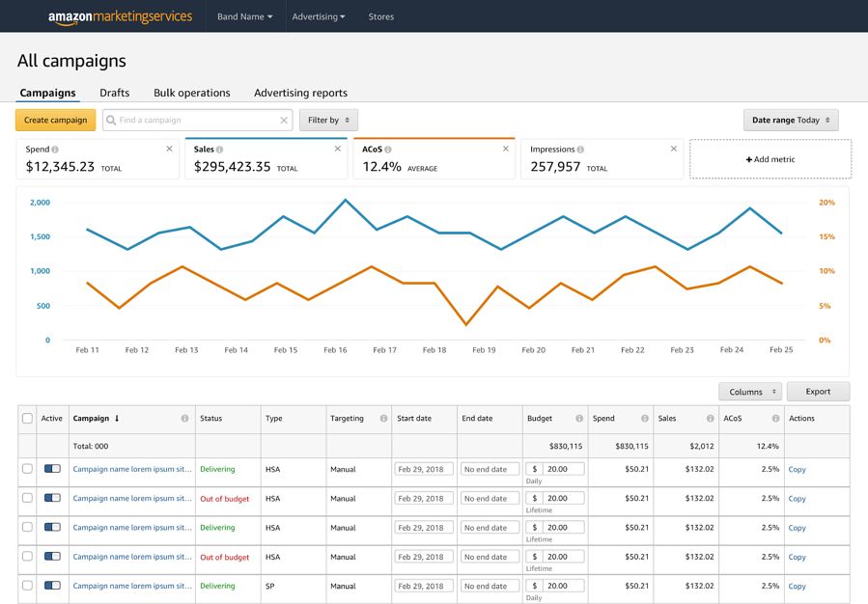868x604 pixels.
Task: Toggle the Active switch on the Out of budget row
Action: [53, 498]
